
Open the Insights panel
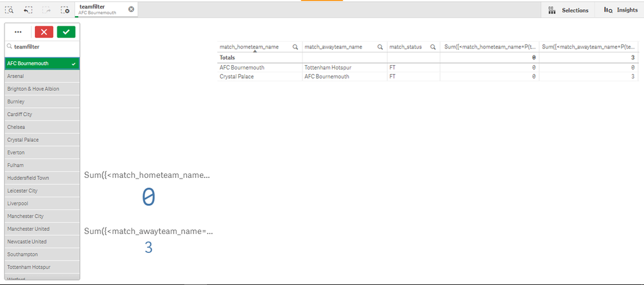[620, 10]
